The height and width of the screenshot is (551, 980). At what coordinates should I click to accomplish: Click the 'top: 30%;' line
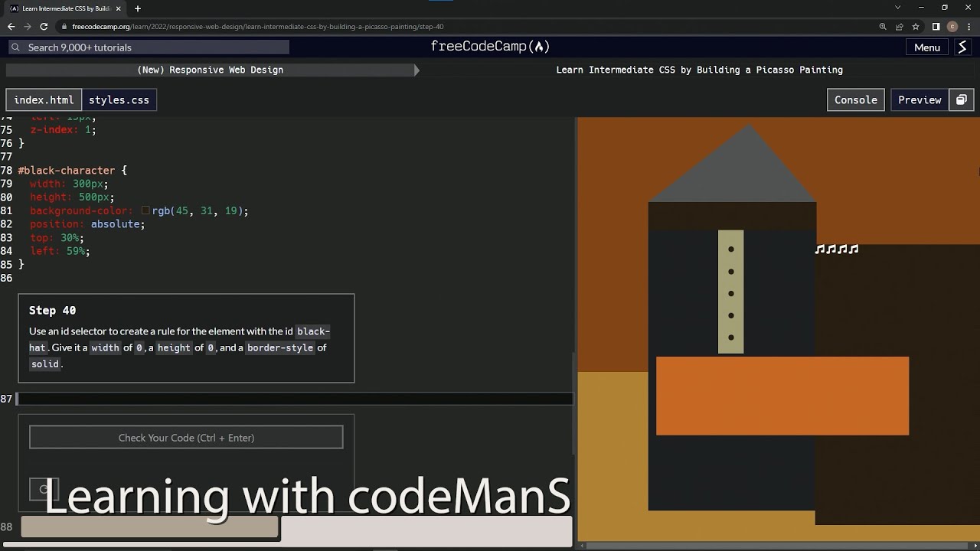(x=57, y=238)
